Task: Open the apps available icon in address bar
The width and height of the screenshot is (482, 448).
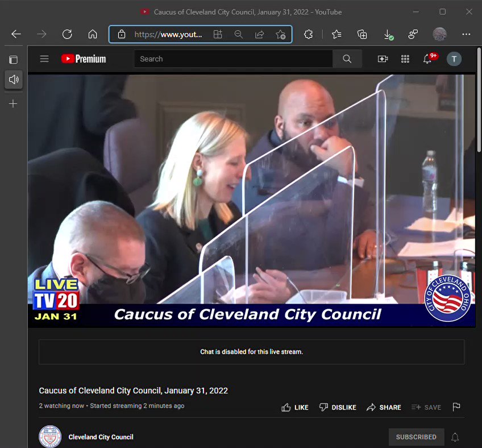Action: (218, 34)
